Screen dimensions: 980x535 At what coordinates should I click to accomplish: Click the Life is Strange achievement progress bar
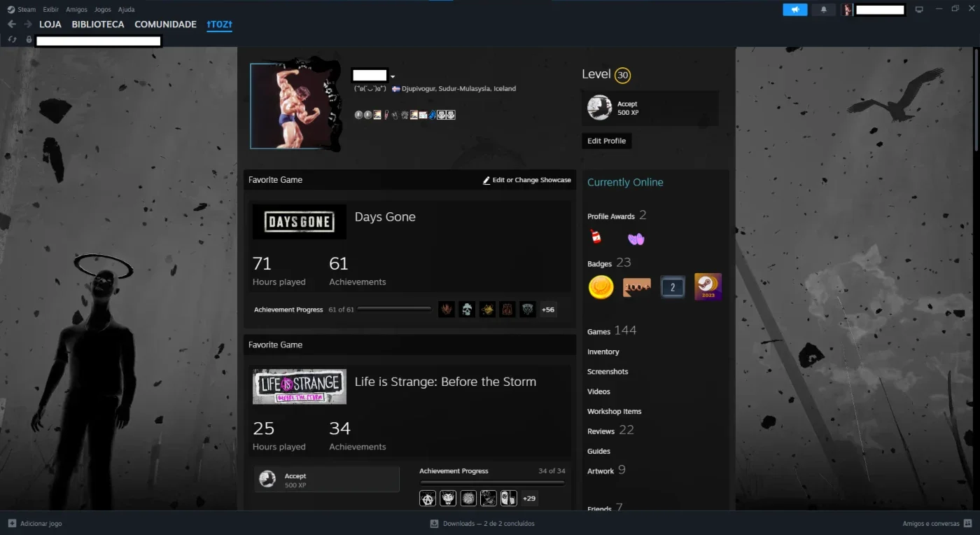point(492,482)
